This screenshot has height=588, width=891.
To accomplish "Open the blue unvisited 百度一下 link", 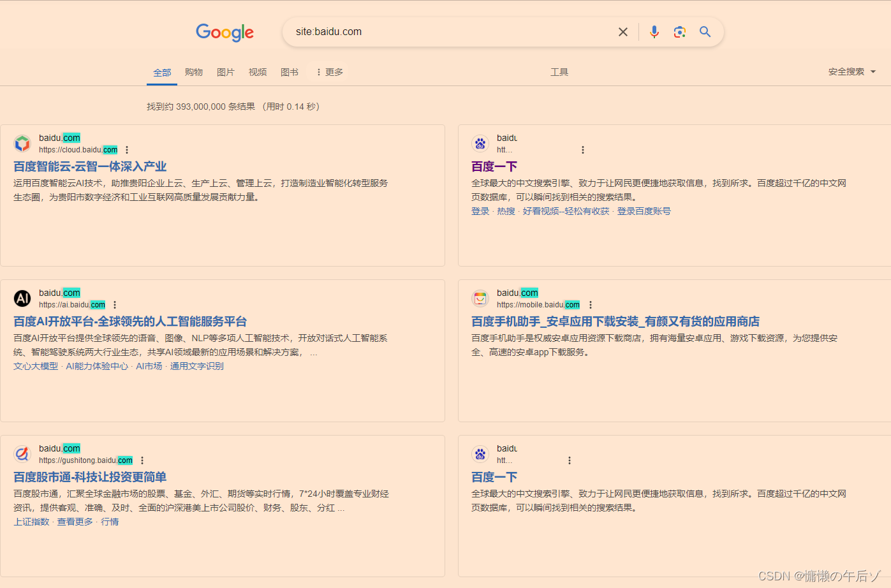I will click(494, 477).
